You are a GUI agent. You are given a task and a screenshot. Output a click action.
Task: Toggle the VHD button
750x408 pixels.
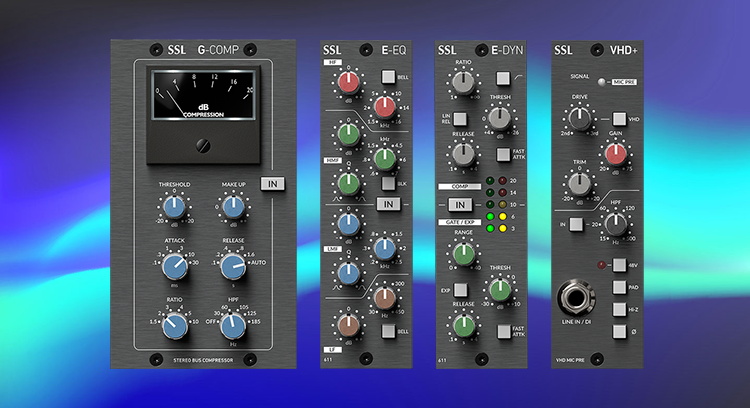[x=619, y=119]
